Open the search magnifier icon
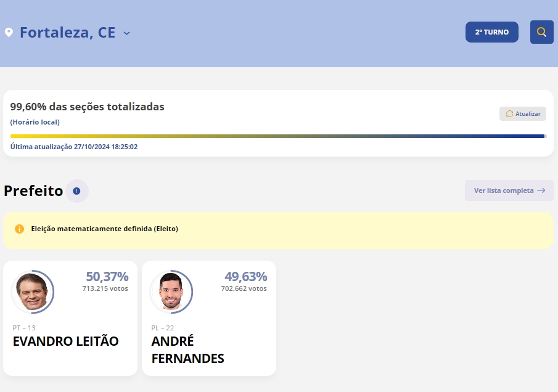The width and height of the screenshot is (558, 392). coord(541,31)
